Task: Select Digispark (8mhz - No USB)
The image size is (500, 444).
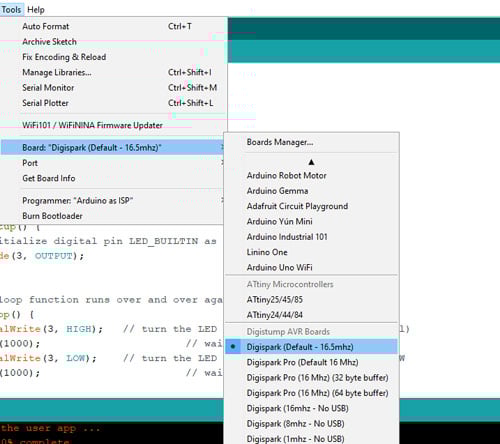Action: click(312, 423)
